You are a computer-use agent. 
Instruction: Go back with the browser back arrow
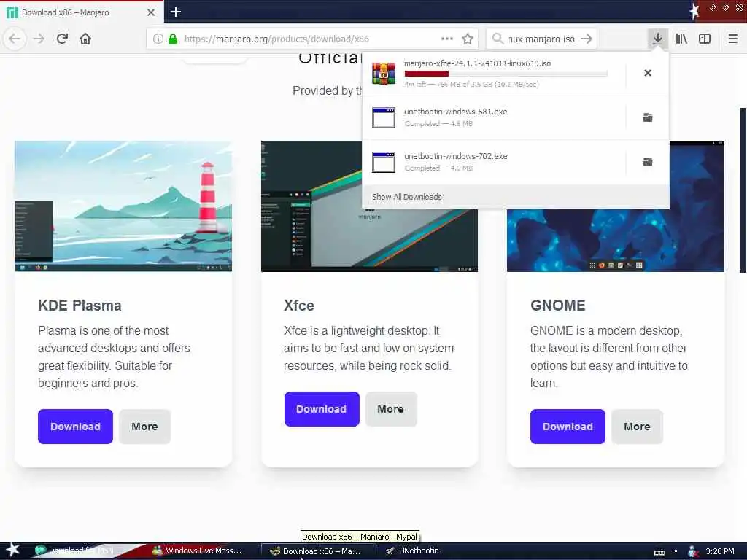pos(15,39)
